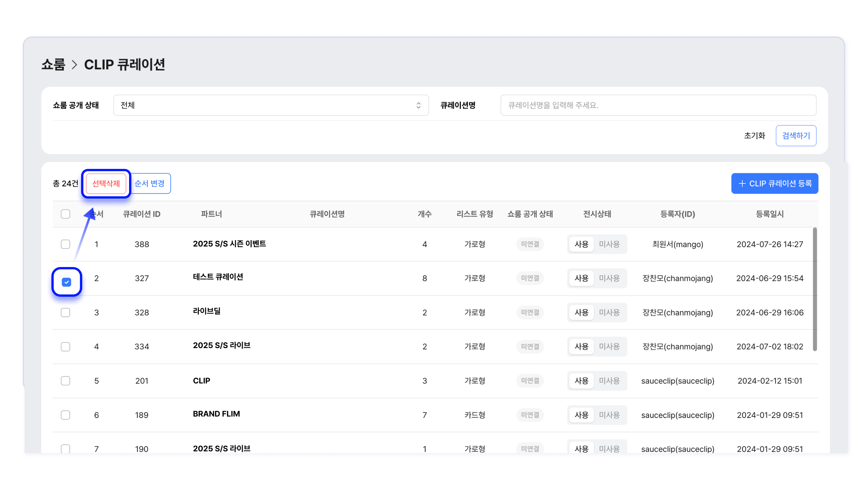Click the 등록일시 column header
The height and width of the screenshot is (493, 868).
(769, 214)
